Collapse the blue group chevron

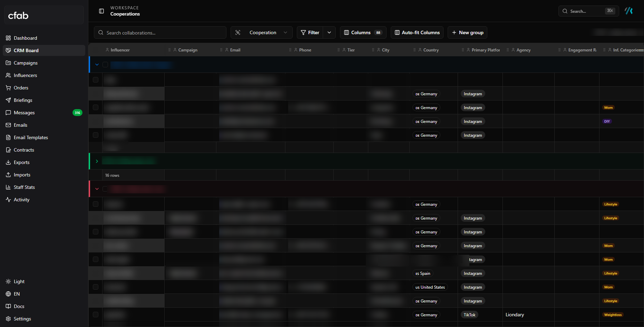97,65
